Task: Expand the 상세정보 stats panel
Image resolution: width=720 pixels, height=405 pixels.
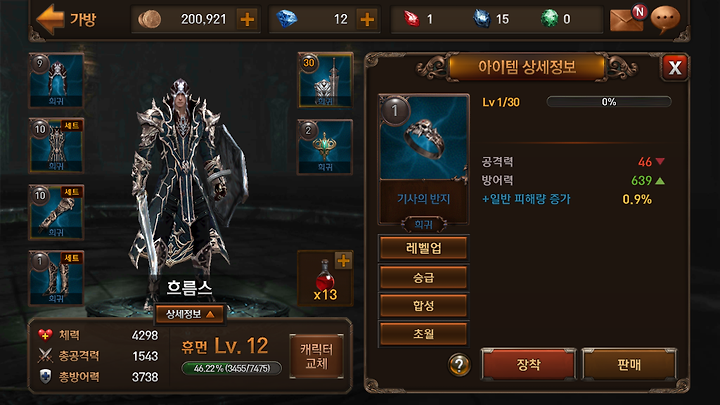Action: 190,314
